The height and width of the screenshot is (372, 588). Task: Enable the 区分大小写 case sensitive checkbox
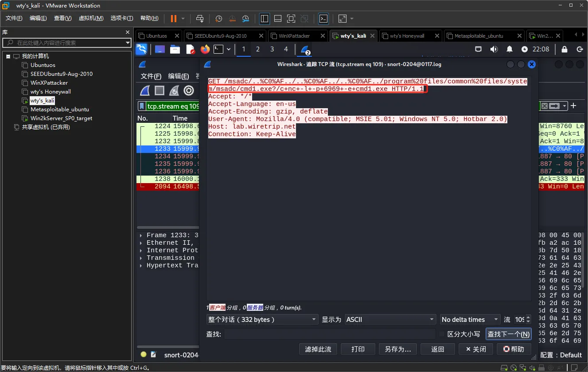[x=442, y=334]
